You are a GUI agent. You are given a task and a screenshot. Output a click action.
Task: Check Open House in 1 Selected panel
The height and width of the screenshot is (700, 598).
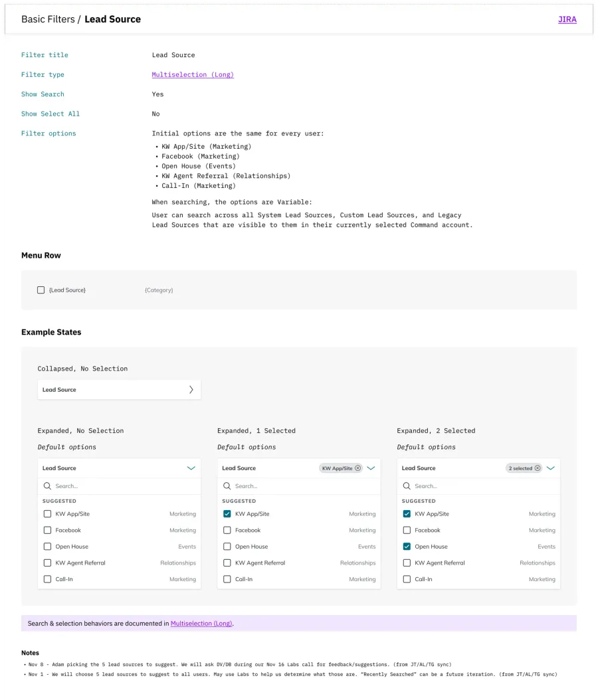(x=227, y=547)
